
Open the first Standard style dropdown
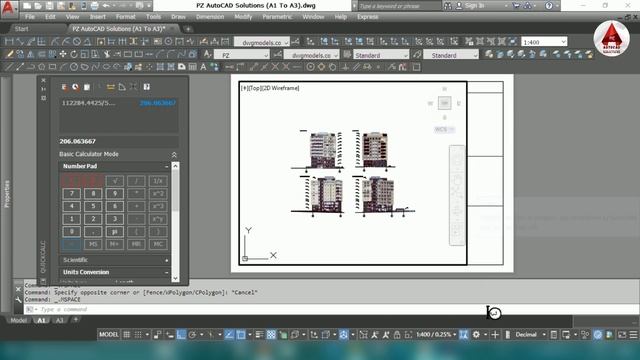[x=381, y=55]
